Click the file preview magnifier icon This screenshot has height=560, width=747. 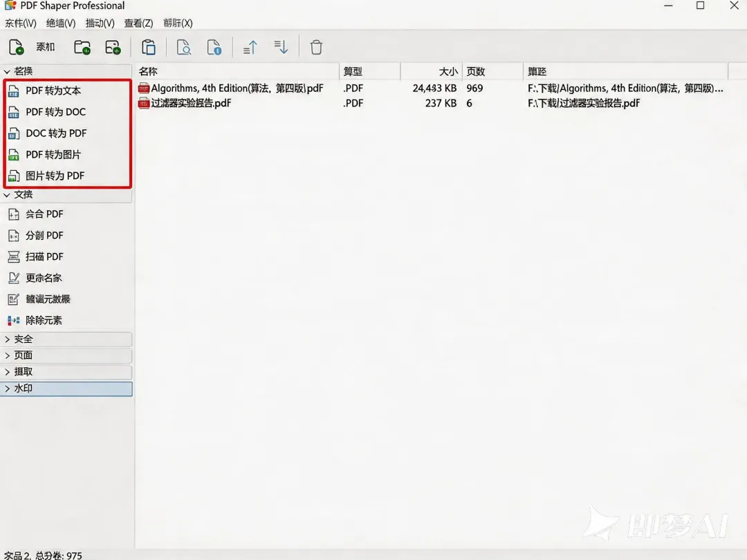pyautogui.click(x=184, y=47)
